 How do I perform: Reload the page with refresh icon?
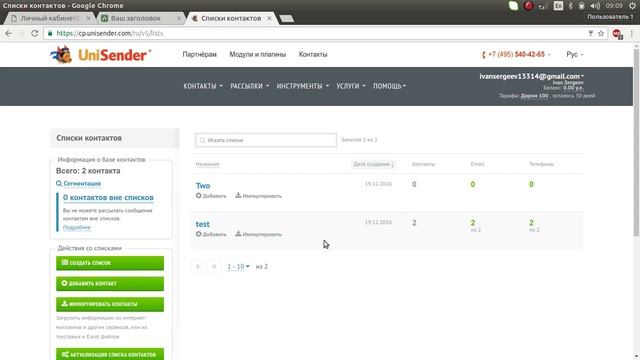pos(35,33)
